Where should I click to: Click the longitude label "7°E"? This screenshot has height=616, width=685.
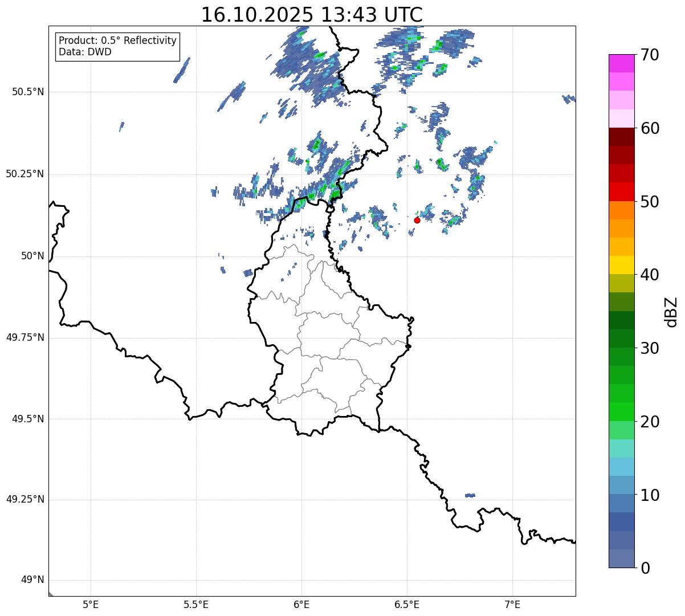[x=512, y=604]
